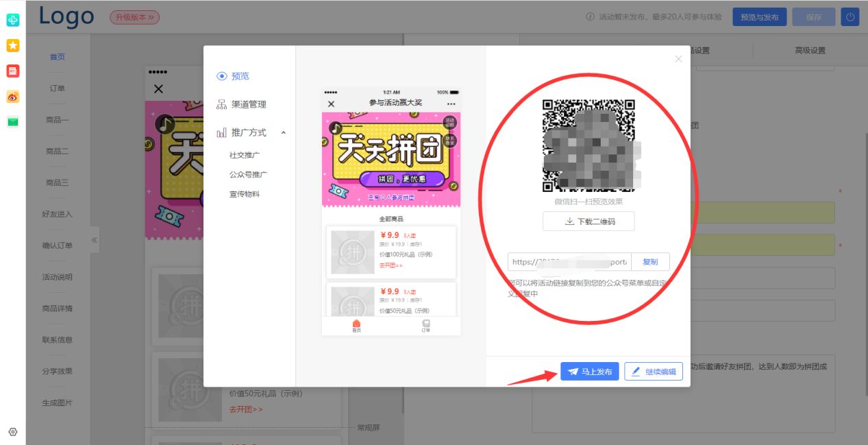This screenshot has width=868, height=445.
Task: Click the Logo text at top left
Action: tap(66, 16)
